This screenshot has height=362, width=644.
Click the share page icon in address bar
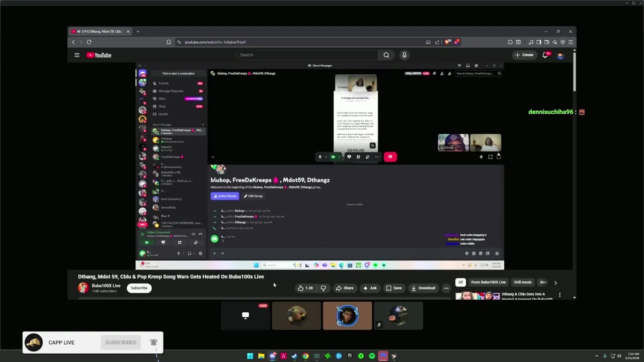437,42
